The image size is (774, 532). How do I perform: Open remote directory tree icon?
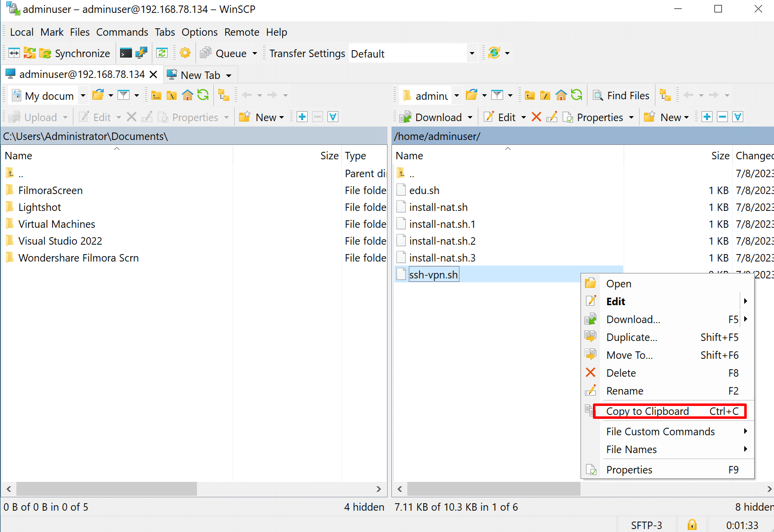pos(665,95)
